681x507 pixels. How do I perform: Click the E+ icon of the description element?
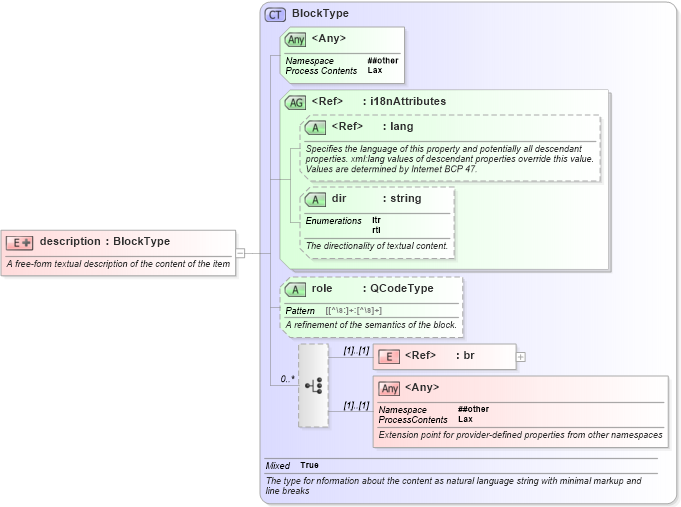click(x=20, y=243)
